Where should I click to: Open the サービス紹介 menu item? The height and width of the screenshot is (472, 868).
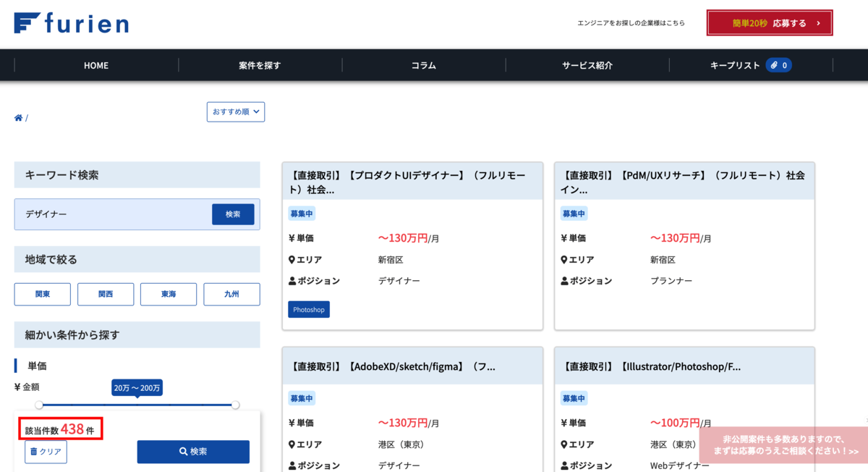(587, 65)
